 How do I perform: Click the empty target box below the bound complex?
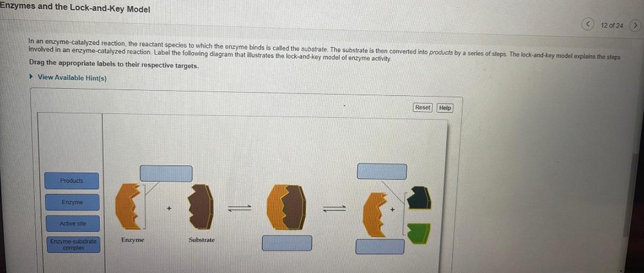tap(287, 243)
